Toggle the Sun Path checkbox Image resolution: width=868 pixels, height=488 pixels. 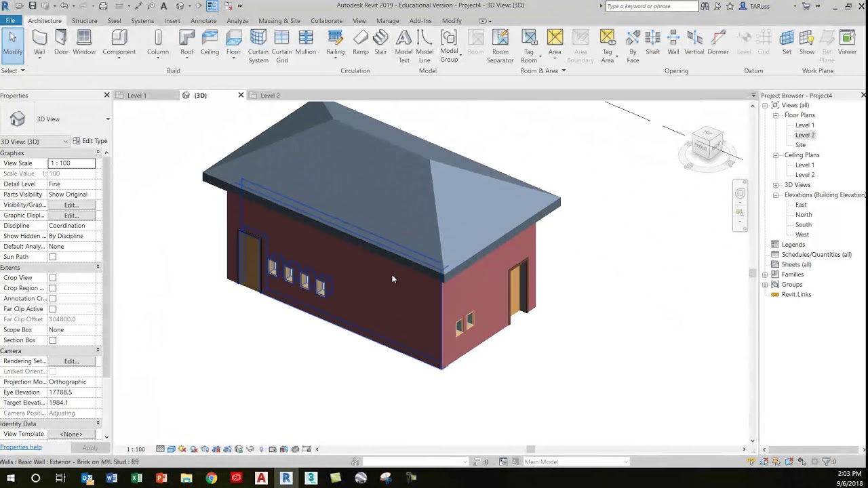click(x=53, y=257)
